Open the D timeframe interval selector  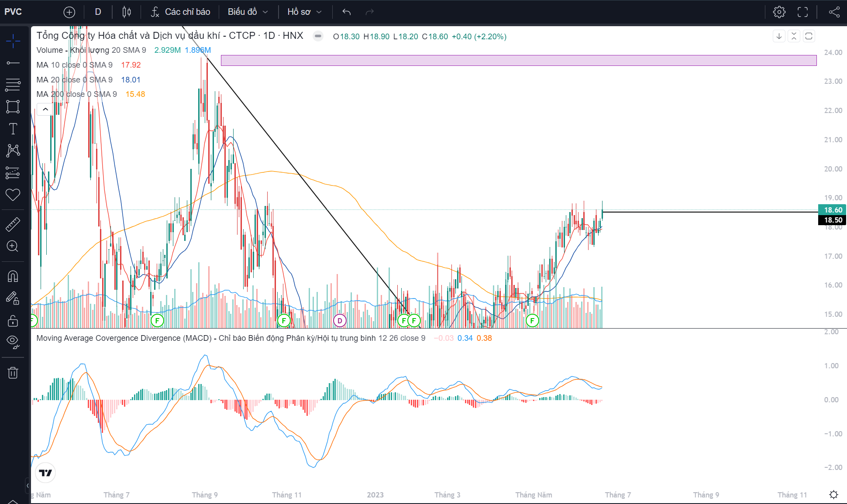pos(98,12)
